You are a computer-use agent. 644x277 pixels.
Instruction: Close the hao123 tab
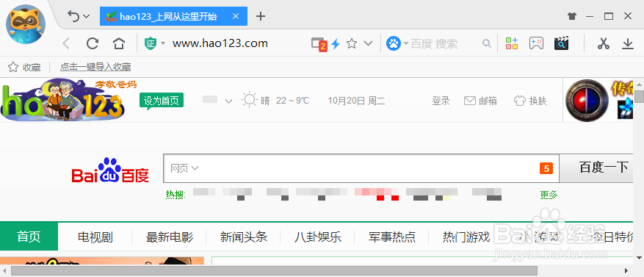pyautogui.click(x=236, y=16)
